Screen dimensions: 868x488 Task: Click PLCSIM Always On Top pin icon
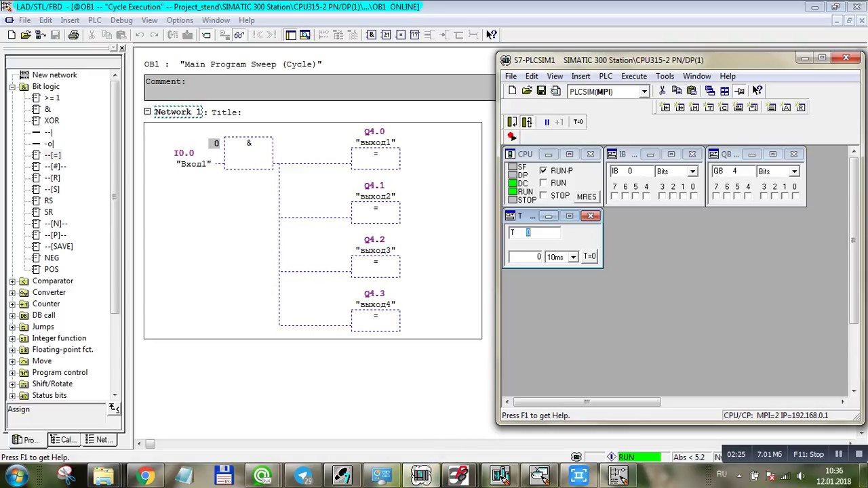point(739,91)
